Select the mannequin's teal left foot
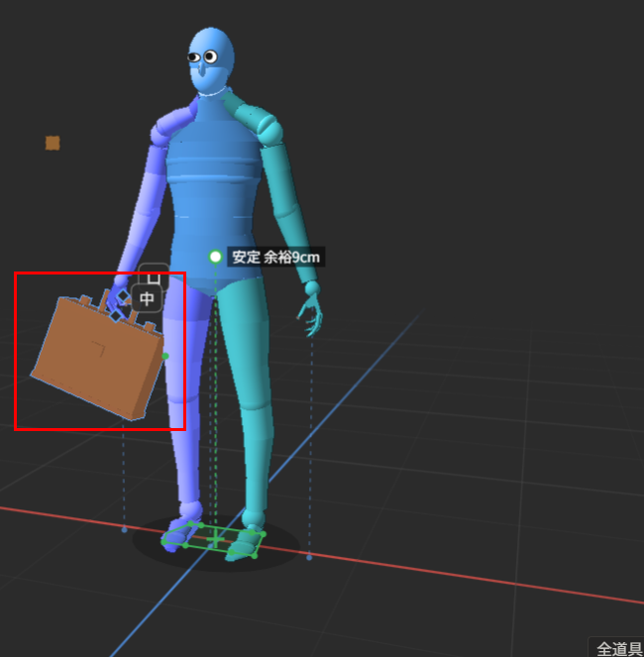 [245, 542]
